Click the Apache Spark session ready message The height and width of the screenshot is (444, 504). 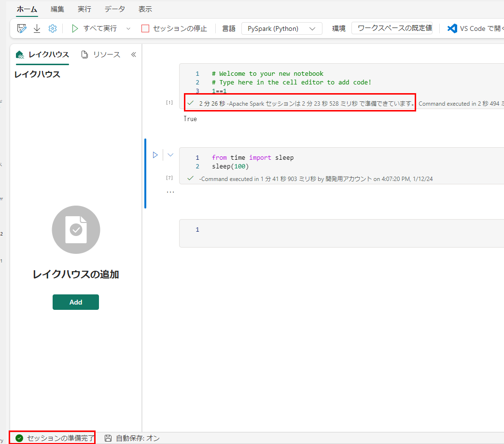click(307, 103)
